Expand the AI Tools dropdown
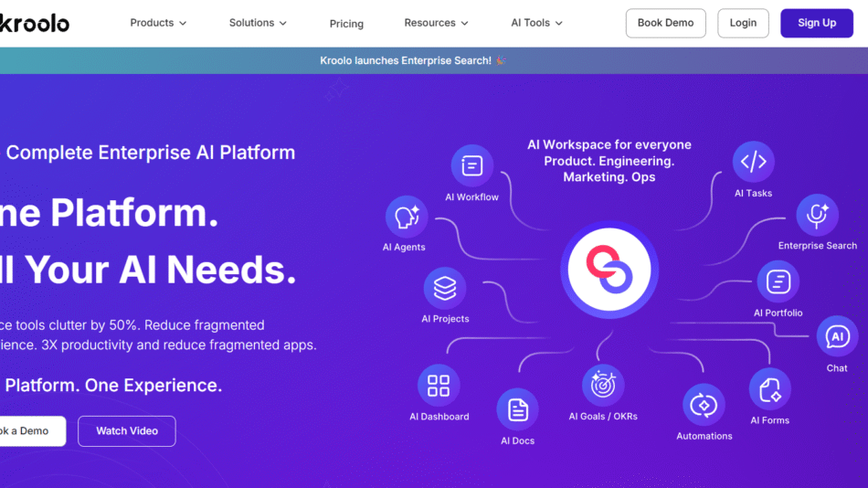Image resolution: width=868 pixels, height=488 pixels. (536, 23)
